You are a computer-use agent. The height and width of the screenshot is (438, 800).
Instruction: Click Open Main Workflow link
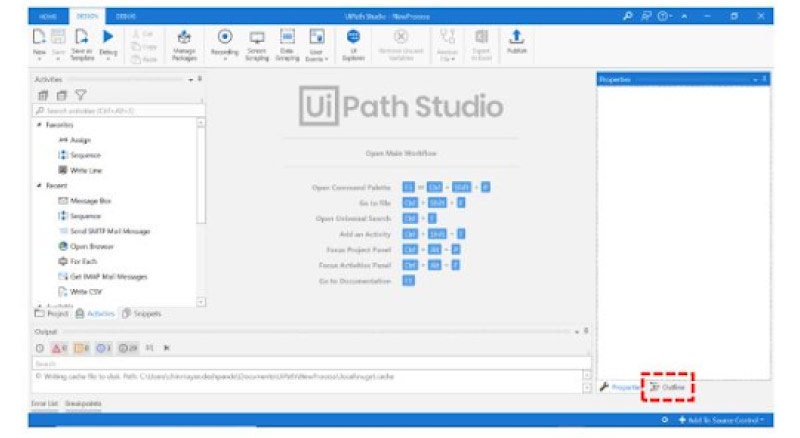[401, 153]
